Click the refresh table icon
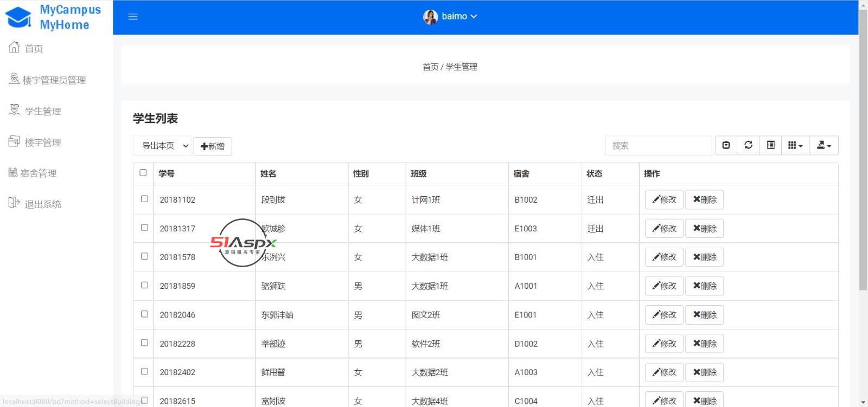Viewport: 868px width, 407px height. [x=748, y=145]
